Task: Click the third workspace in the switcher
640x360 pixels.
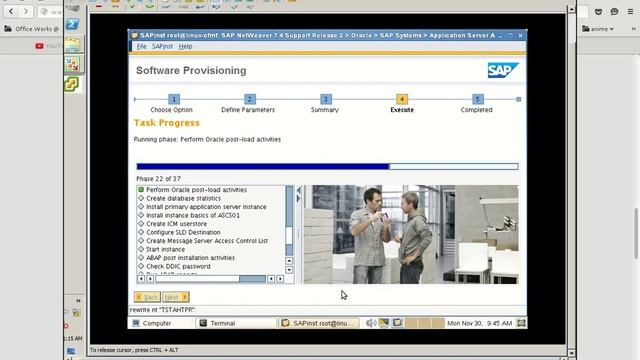Action: coord(438,323)
